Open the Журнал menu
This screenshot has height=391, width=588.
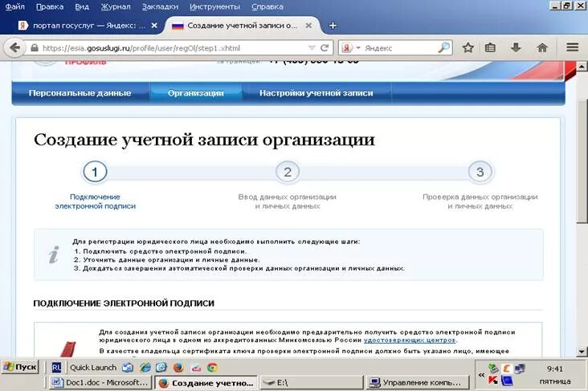pyautogui.click(x=116, y=6)
